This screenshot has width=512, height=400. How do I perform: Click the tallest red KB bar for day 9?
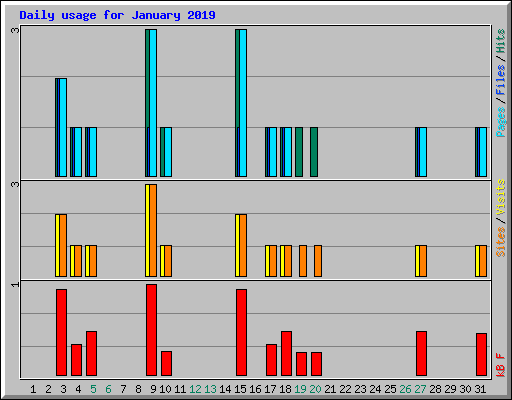[151, 330]
